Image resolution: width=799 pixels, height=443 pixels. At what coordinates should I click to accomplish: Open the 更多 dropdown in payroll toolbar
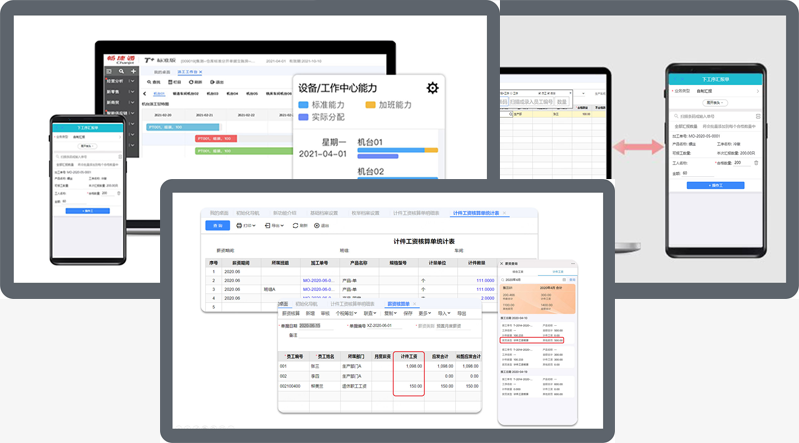pyautogui.click(x=426, y=313)
